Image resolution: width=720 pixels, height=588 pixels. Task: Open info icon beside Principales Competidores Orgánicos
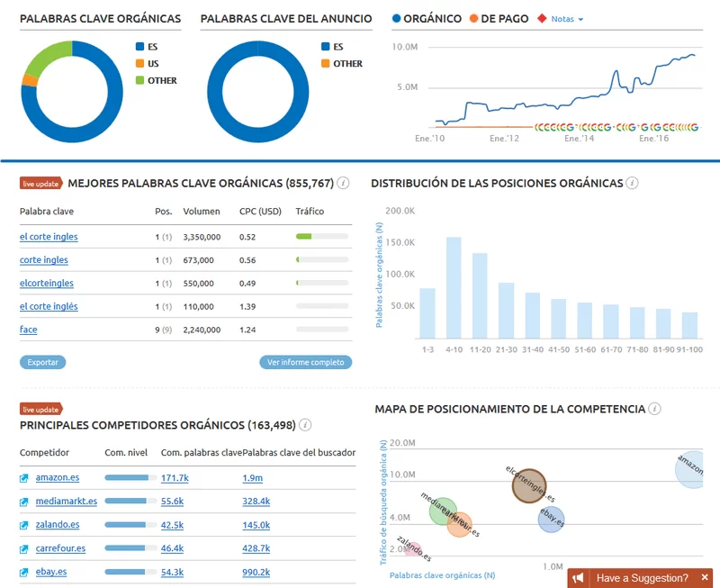click(x=305, y=425)
